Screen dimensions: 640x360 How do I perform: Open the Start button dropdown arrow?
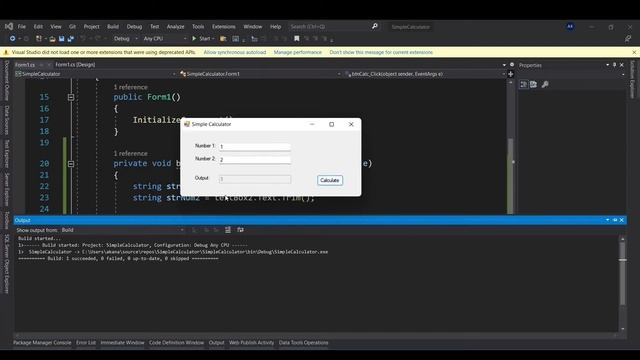(213, 39)
